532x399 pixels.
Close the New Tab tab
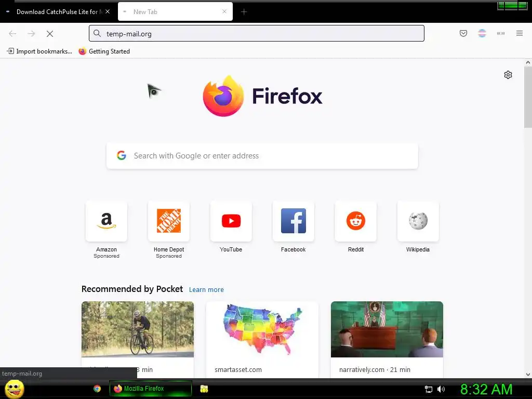click(x=224, y=11)
